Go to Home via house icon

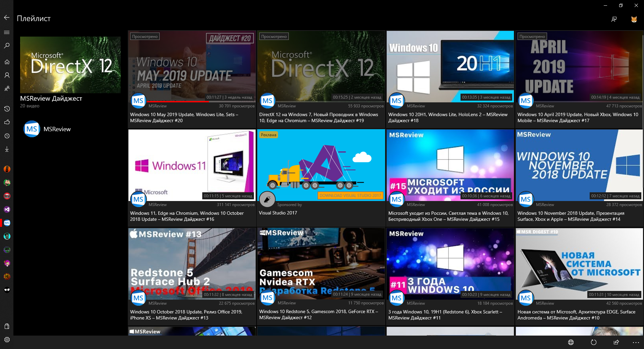point(7,62)
